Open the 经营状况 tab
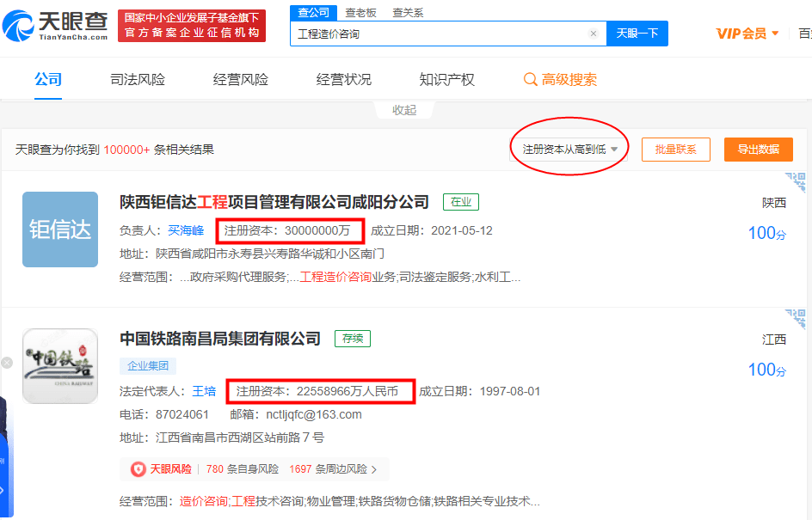This screenshot has height=520, width=812. 344,79
